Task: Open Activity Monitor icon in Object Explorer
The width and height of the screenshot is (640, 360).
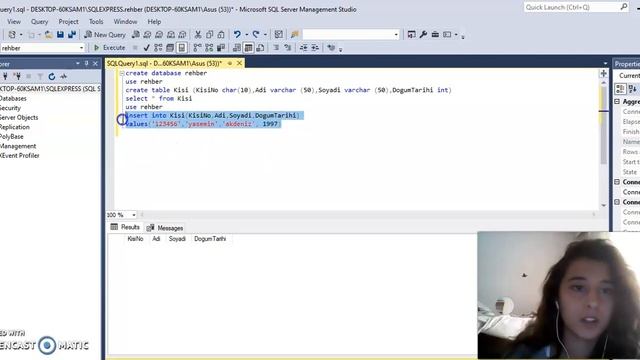Action: point(63,76)
